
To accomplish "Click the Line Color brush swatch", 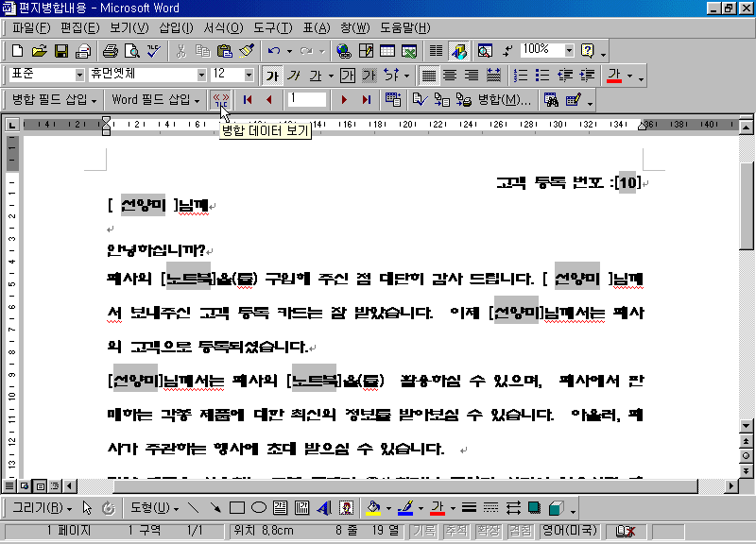I will [x=405, y=508].
